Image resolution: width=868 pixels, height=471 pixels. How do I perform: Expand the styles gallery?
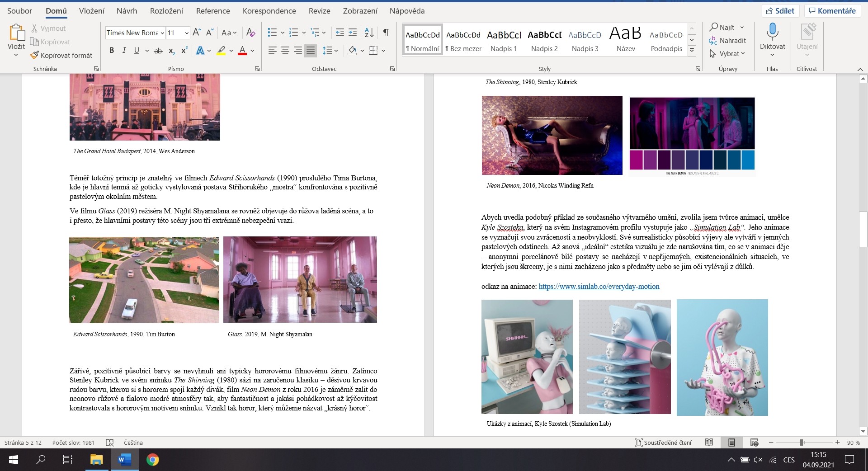click(x=692, y=52)
